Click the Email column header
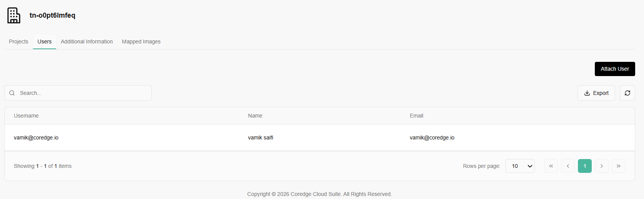 [416, 116]
